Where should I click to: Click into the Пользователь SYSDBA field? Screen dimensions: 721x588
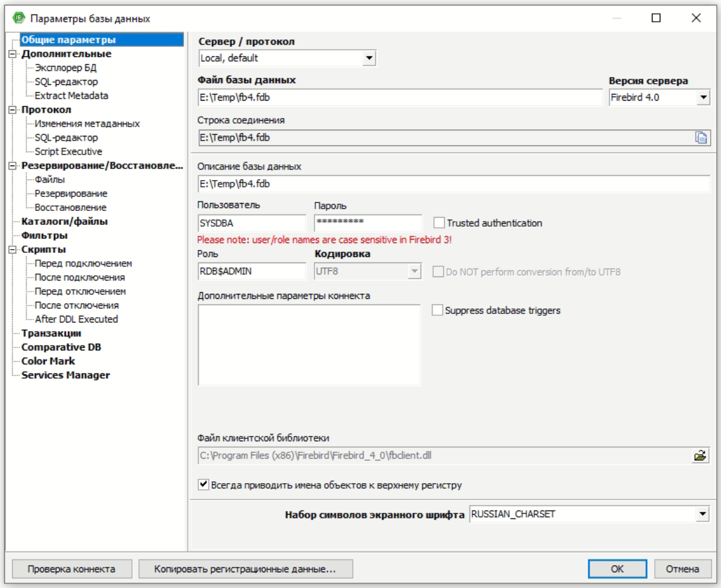[251, 223]
